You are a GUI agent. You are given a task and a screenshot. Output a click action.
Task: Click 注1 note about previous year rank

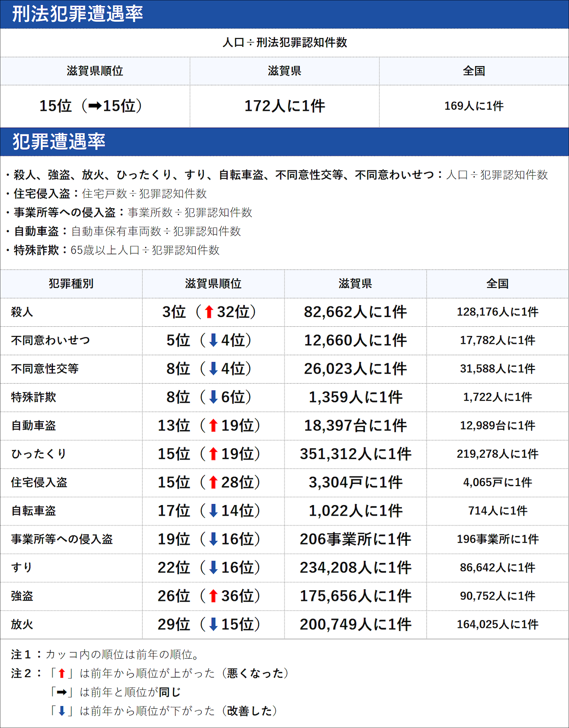[105, 655]
